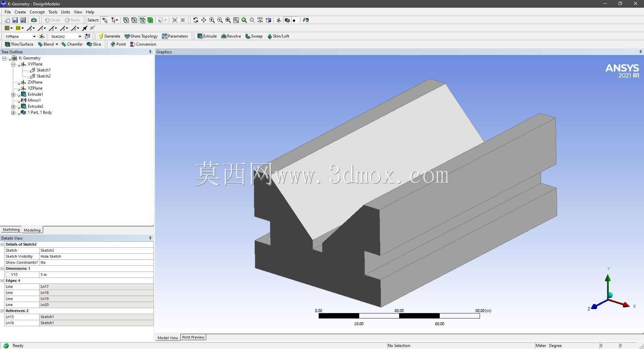Click the Blend button
Screen dimensions: 644x349
[x=46, y=44]
